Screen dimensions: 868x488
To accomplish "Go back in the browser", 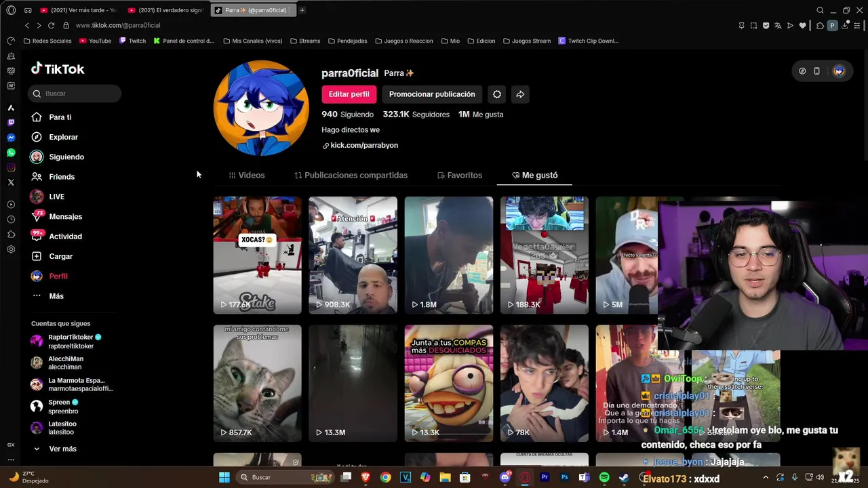I will tap(27, 25).
